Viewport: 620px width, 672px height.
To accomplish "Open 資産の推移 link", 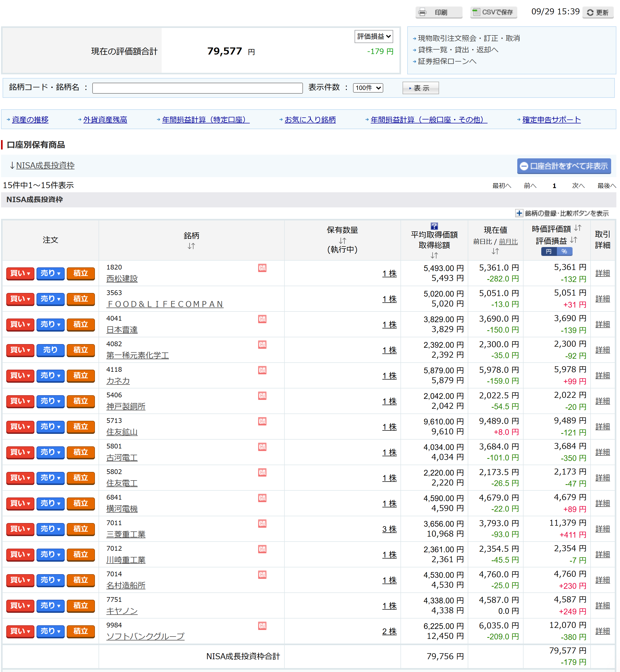I will 30,120.
